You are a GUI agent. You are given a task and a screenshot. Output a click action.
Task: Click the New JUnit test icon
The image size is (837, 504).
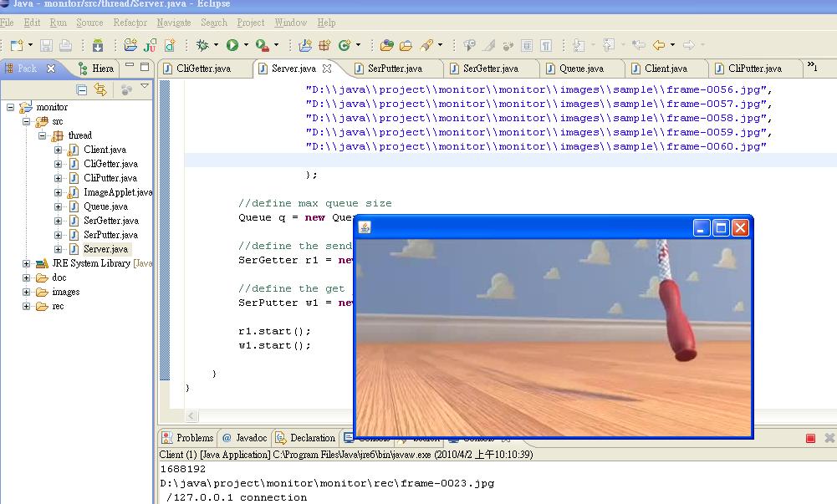[150, 45]
